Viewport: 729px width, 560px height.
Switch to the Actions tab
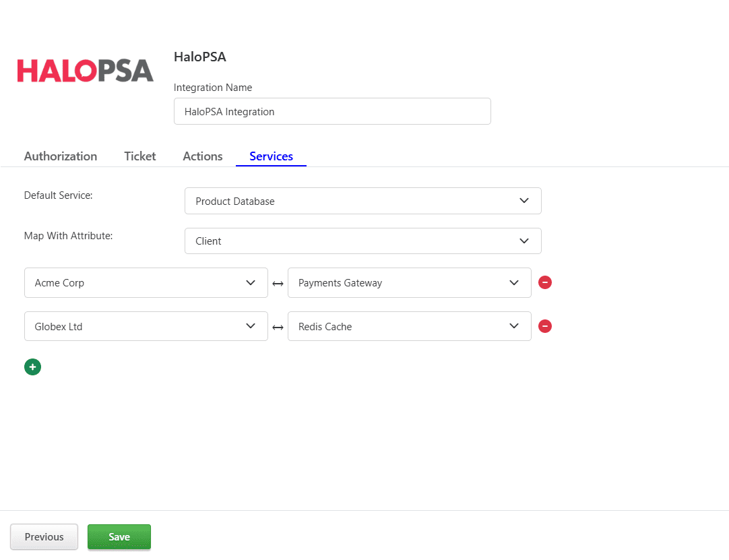(203, 156)
